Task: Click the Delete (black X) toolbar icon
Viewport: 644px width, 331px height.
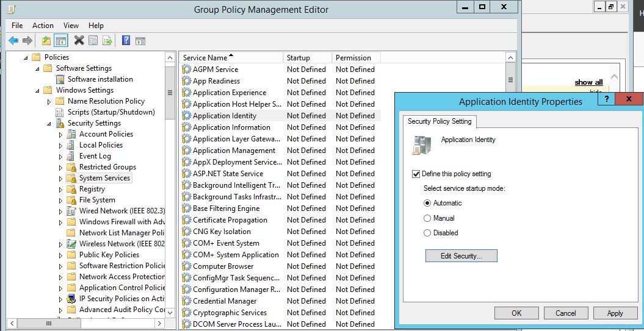Action: (79, 41)
